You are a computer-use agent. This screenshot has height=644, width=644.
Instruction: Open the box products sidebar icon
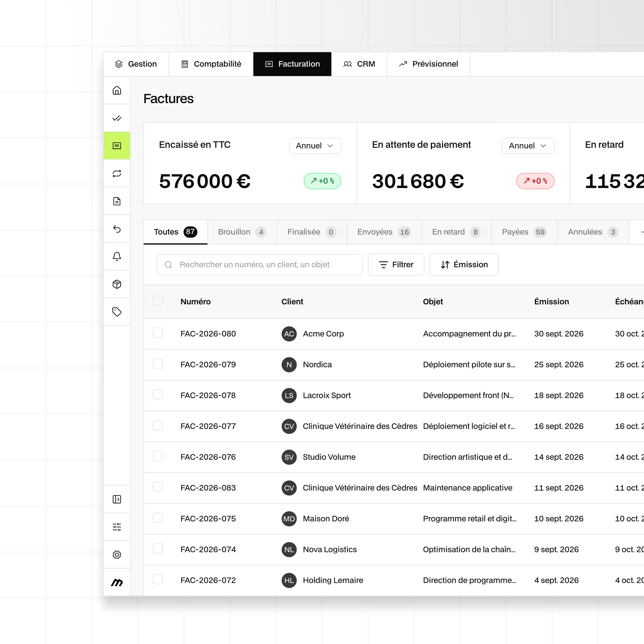point(117,284)
